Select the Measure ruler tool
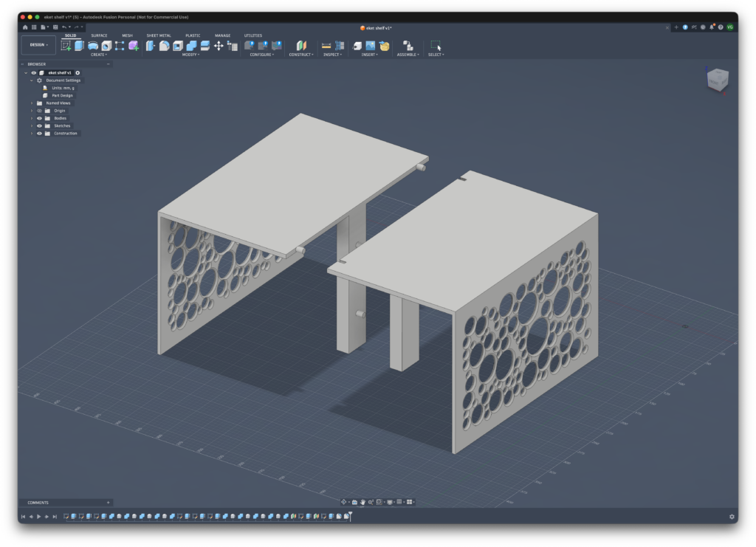Viewport: 756px width, 547px height. click(326, 46)
